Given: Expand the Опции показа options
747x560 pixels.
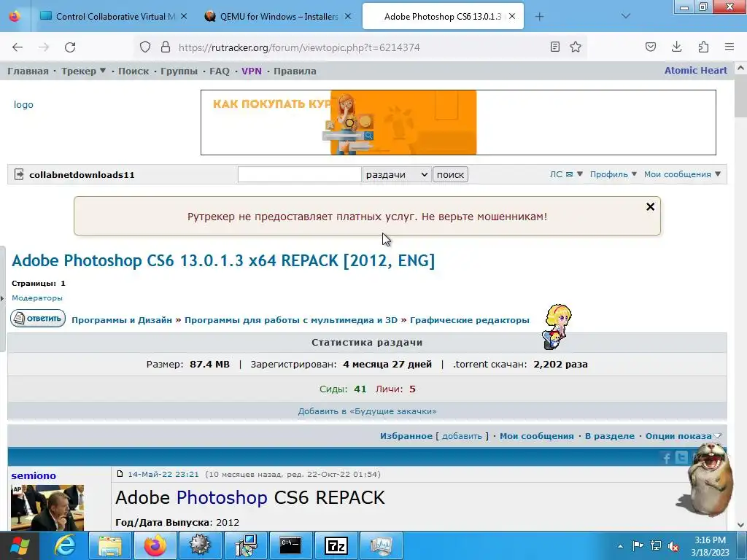Looking at the screenshot, I should (x=683, y=436).
